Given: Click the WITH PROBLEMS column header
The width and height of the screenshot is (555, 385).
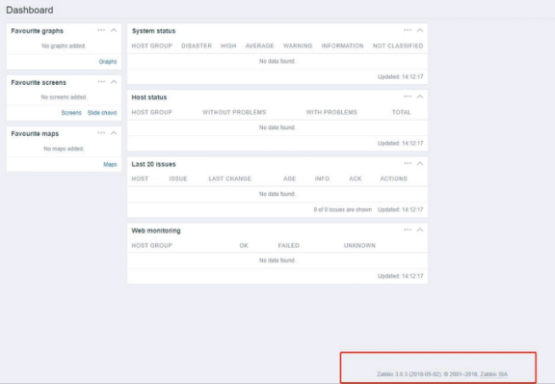Looking at the screenshot, I should [x=332, y=112].
